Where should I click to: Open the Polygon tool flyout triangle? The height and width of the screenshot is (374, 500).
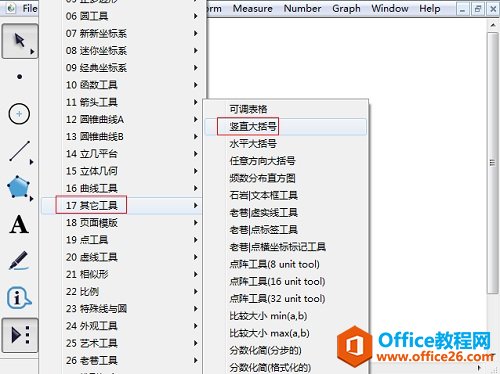point(31,199)
